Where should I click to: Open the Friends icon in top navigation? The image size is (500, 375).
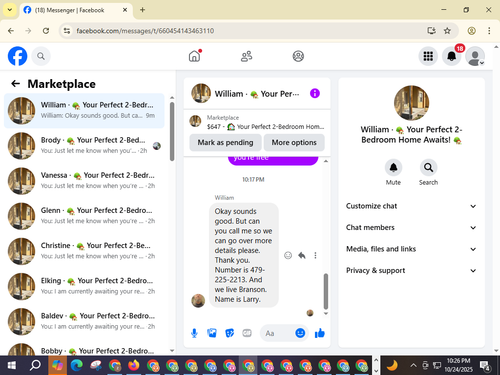coord(246,56)
